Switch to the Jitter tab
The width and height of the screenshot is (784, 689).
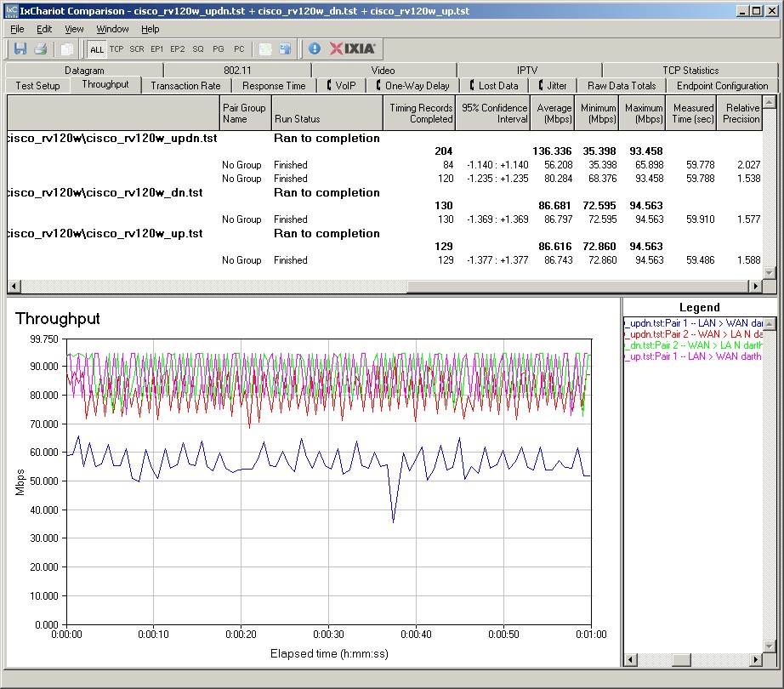tap(553, 86)
